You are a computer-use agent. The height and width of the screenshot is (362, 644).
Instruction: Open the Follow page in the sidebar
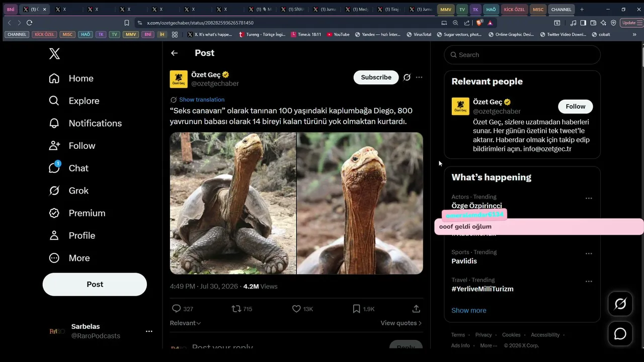coord(72,146)
